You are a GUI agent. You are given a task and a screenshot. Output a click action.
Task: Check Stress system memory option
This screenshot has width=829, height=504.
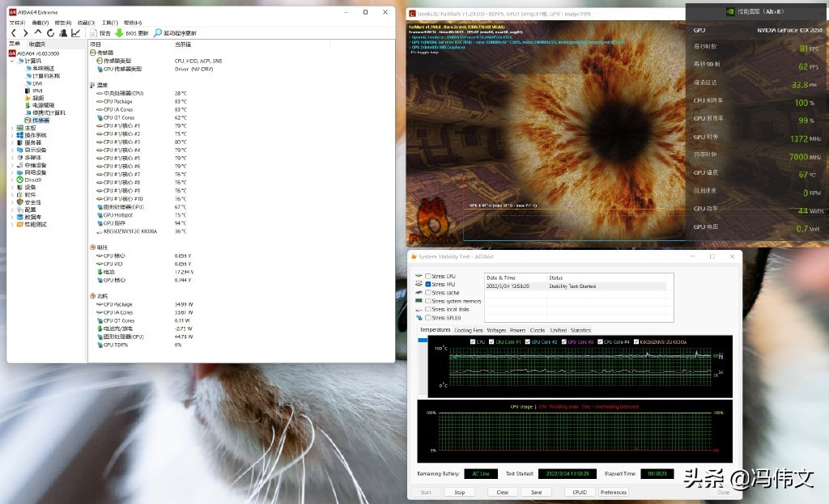tap(427, 301)
